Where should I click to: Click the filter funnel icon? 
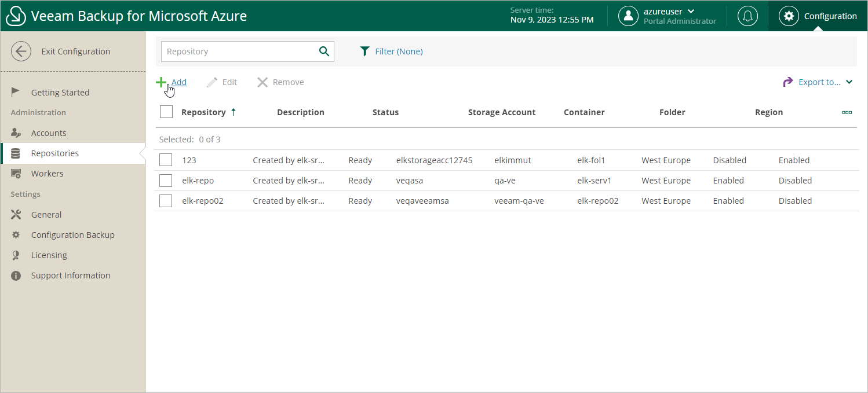pyautogui.click(x=364, y=52)
